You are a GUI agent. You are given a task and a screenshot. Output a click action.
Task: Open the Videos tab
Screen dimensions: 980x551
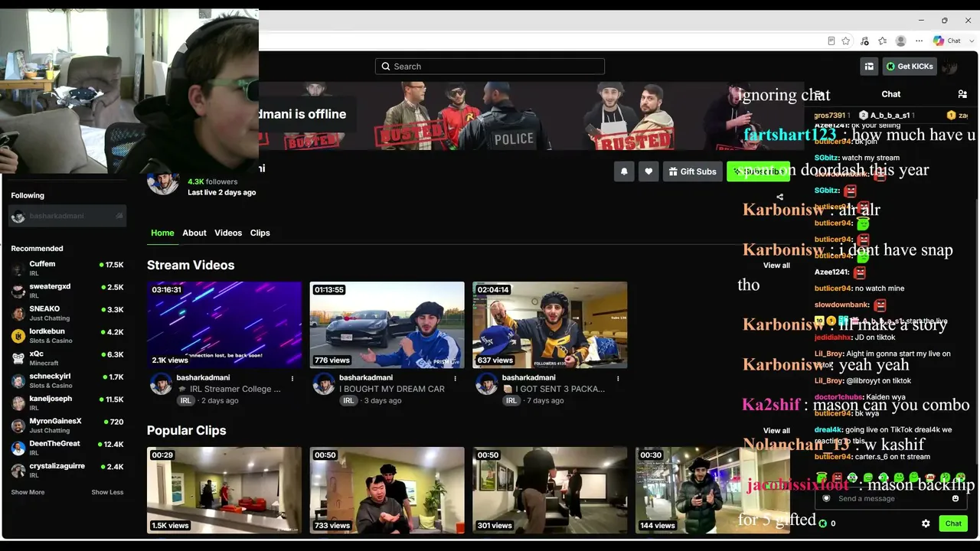(x=228, y=233)
